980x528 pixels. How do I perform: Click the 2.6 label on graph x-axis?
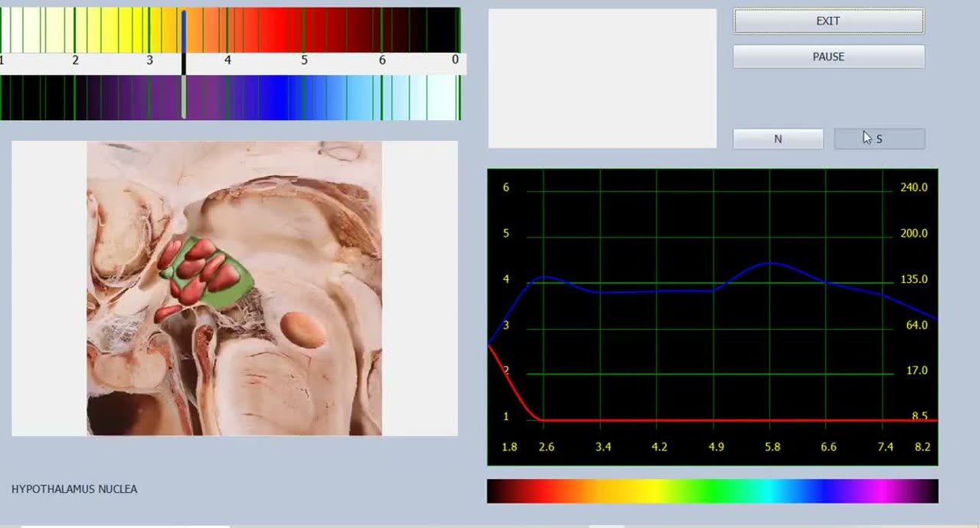click(x=547, y=447)
